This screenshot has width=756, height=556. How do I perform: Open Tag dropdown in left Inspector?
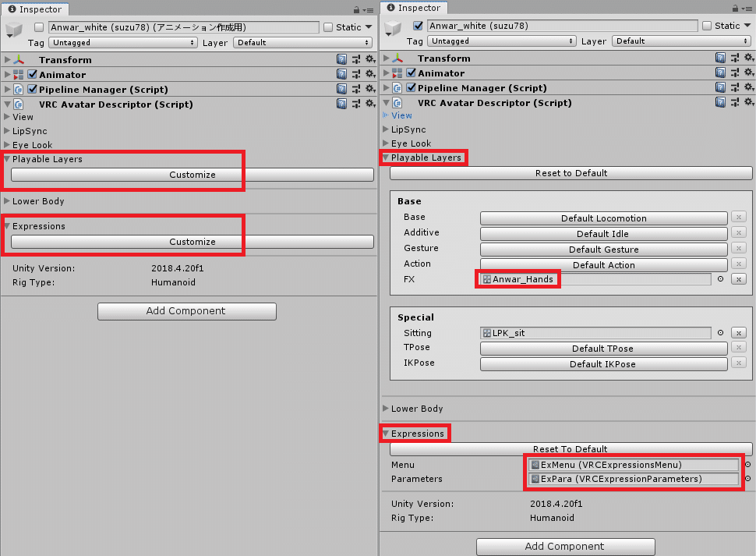click(x=123, y=42)
